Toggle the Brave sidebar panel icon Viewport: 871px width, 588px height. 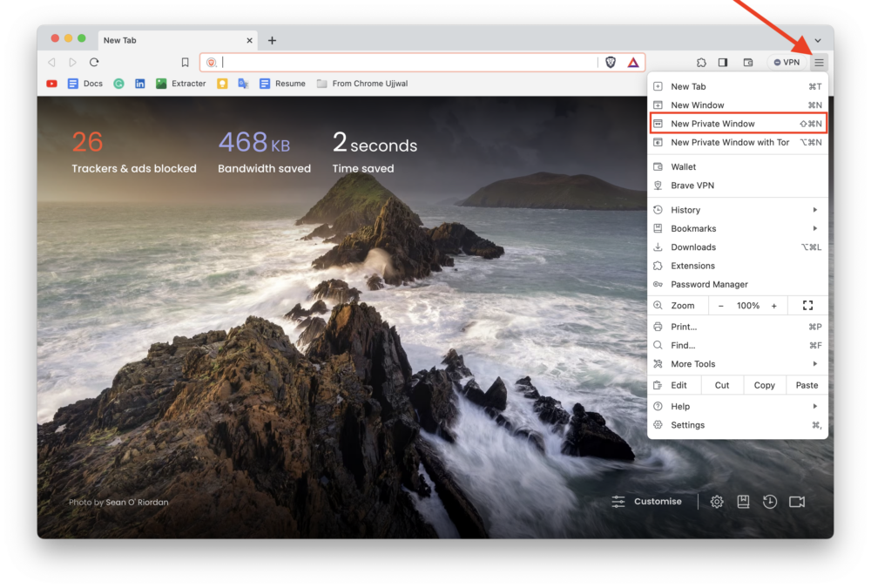pyautogui.click(x=723, y=62)
